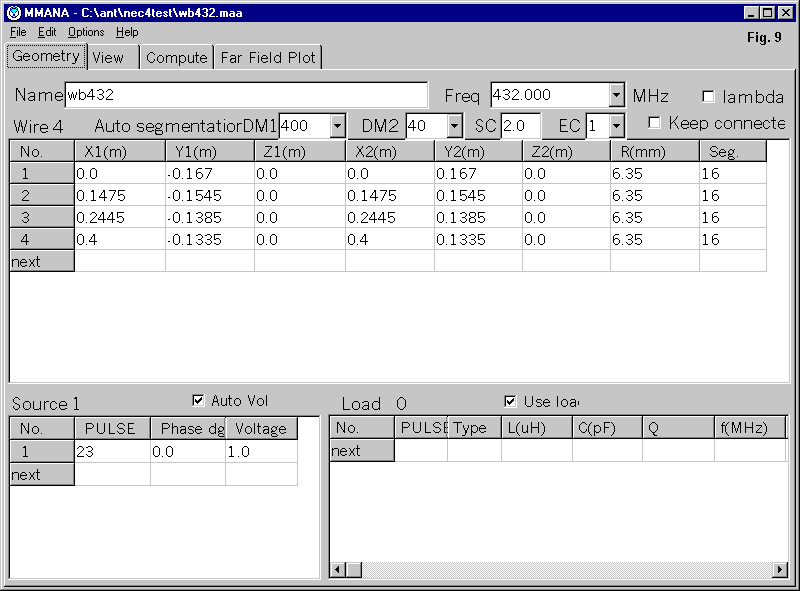This screenshot has height=591, width=800.
Task: Click the MMANA title bar app icon
Action: tap(13, 12)
